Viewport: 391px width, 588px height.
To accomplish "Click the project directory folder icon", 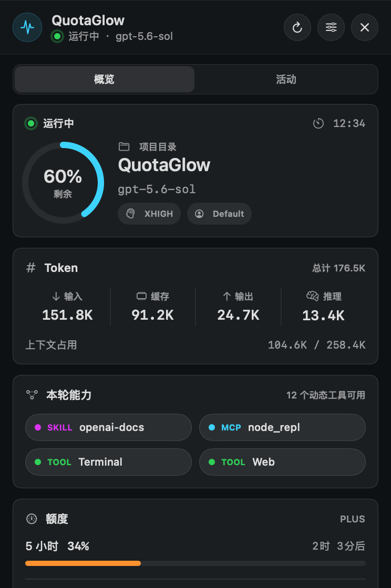I will click(124, 146).
